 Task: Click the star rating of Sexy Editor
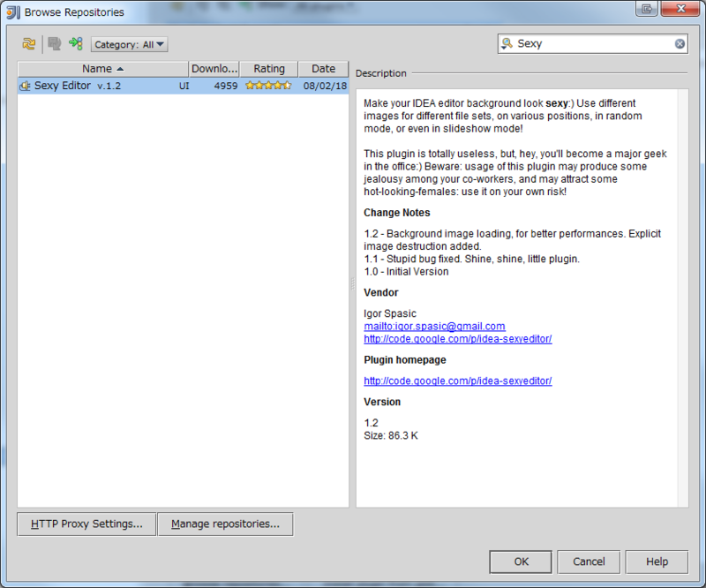(268, 85)
